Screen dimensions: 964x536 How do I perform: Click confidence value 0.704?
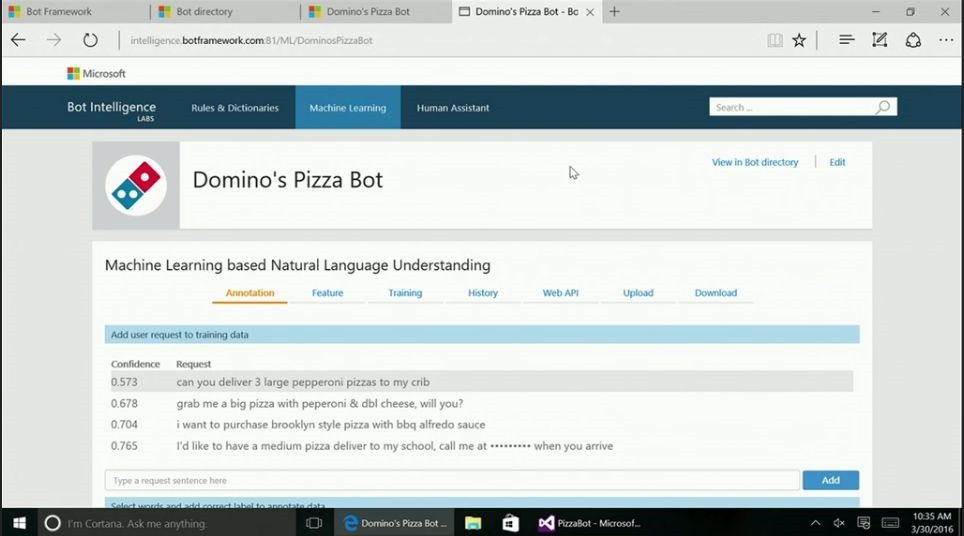tap(124, 425)
